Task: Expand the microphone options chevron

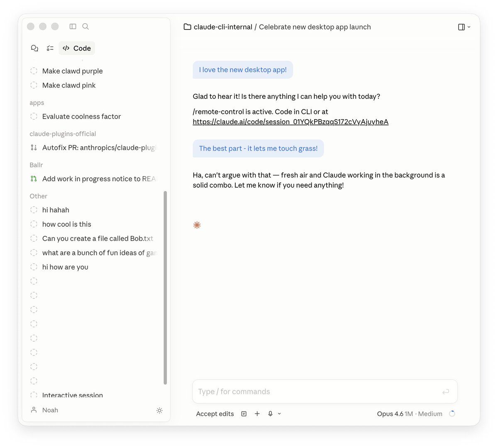Action: [279, 414]
